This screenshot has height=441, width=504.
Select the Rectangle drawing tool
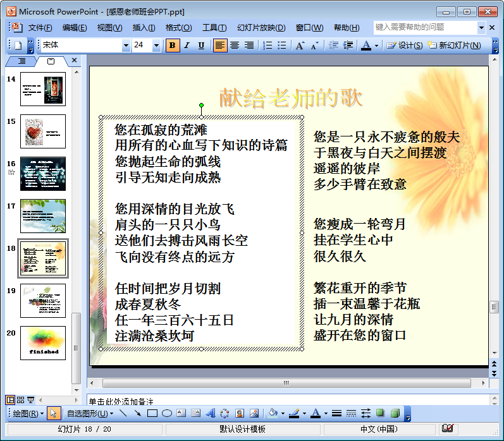pyautogui.click(x=152, y=414)
